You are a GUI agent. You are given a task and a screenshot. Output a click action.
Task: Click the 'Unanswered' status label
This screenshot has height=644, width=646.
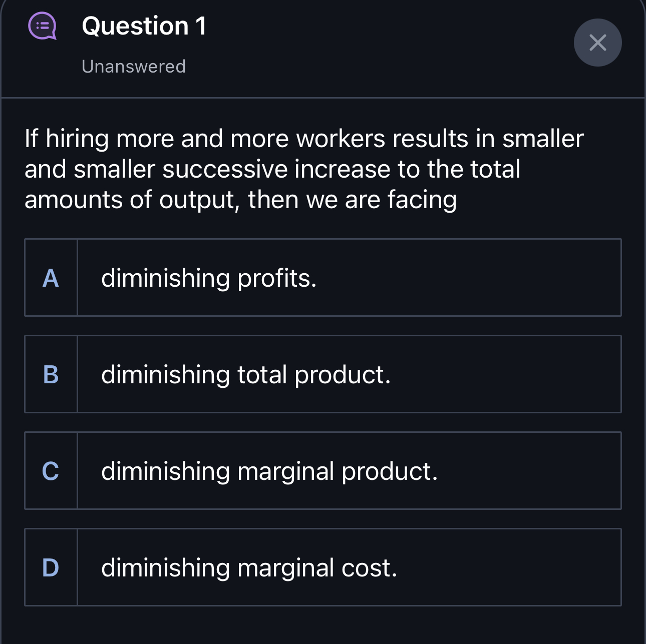[x=133, y=66]
